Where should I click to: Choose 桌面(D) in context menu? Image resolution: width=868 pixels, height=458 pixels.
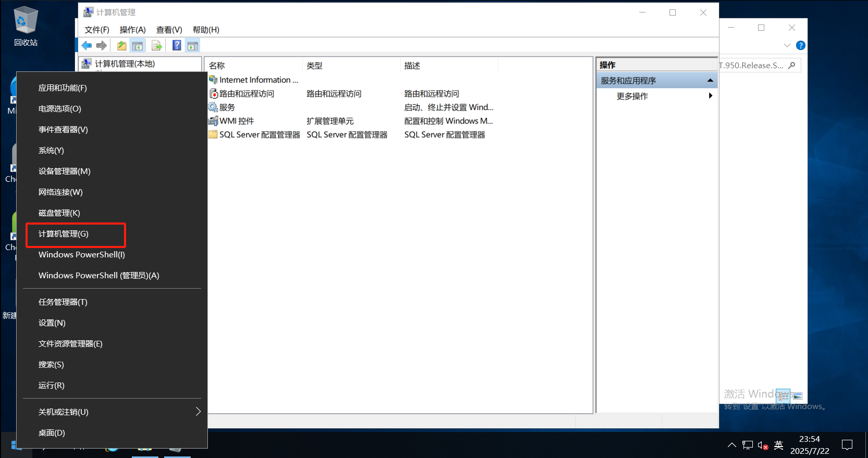coord(112,432)
